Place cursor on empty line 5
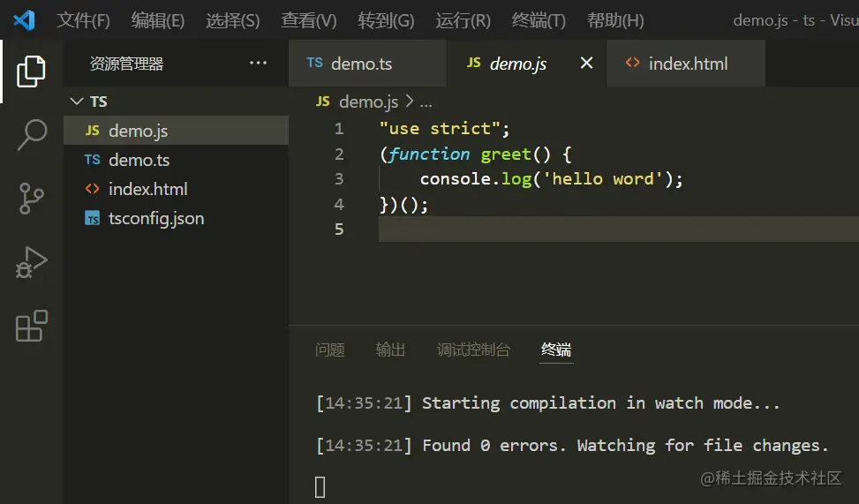The image size is (859, 504). 619,229
